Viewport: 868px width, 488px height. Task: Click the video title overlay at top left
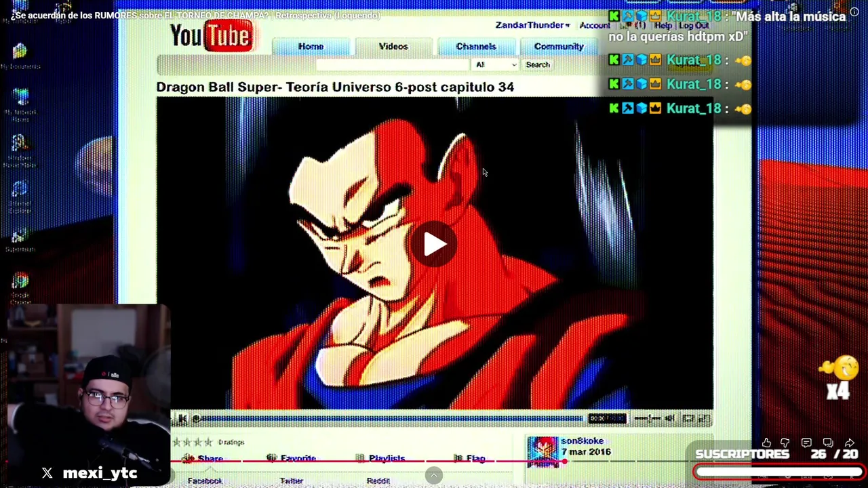click(x=195, y=15)
